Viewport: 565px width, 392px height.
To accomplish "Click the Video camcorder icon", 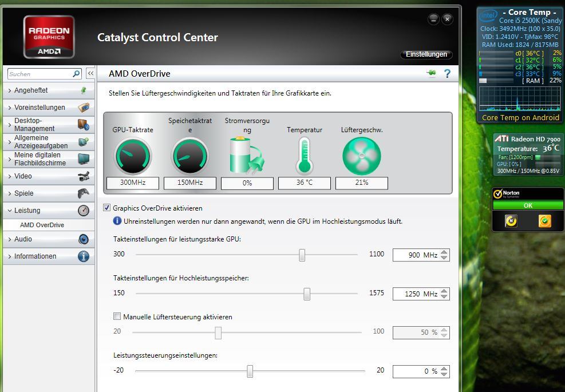I will click(84, 176).
